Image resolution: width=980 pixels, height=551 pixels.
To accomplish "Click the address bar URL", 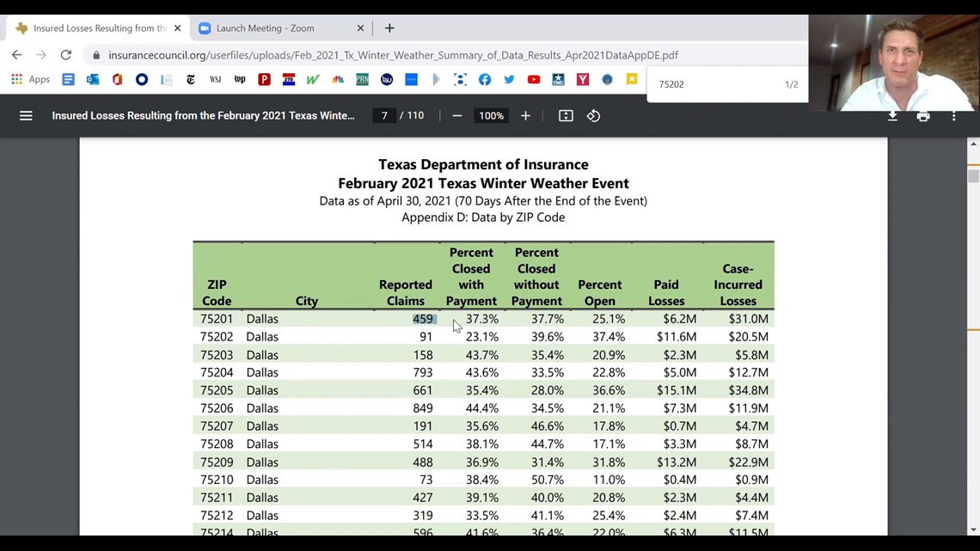I will [393, 55].
